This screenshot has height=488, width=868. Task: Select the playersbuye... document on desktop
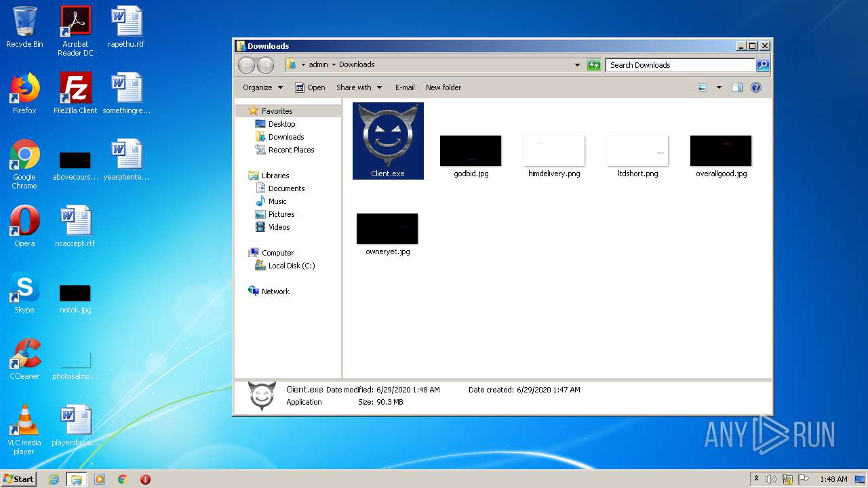point(75,426)
